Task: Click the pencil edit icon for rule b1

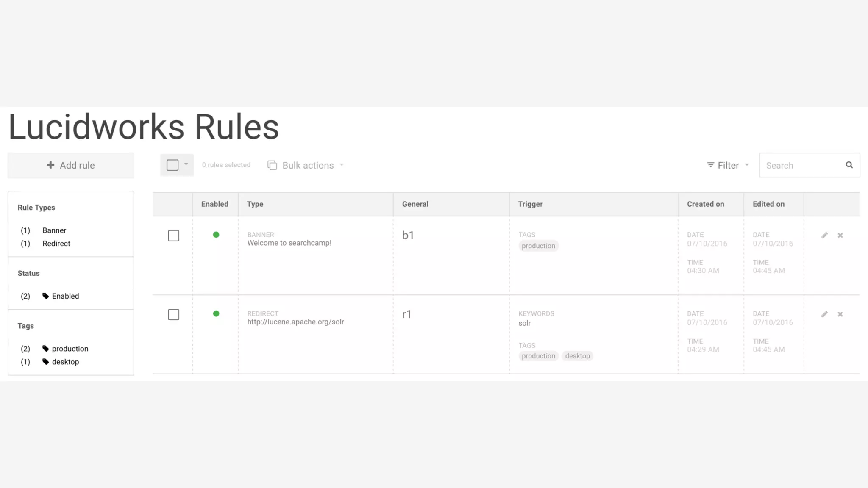Action: click(824, 235)
